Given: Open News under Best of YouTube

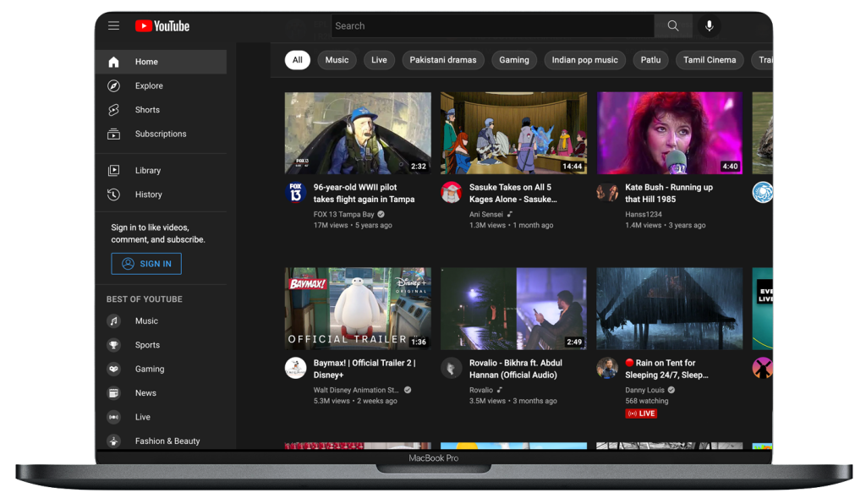Looking at the screenshot, I should coord(162,393).
